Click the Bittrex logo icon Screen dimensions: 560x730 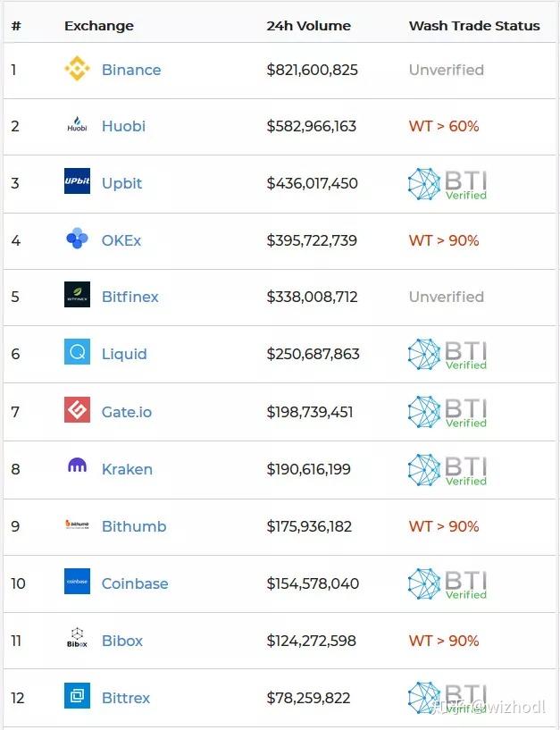point(78,696)
